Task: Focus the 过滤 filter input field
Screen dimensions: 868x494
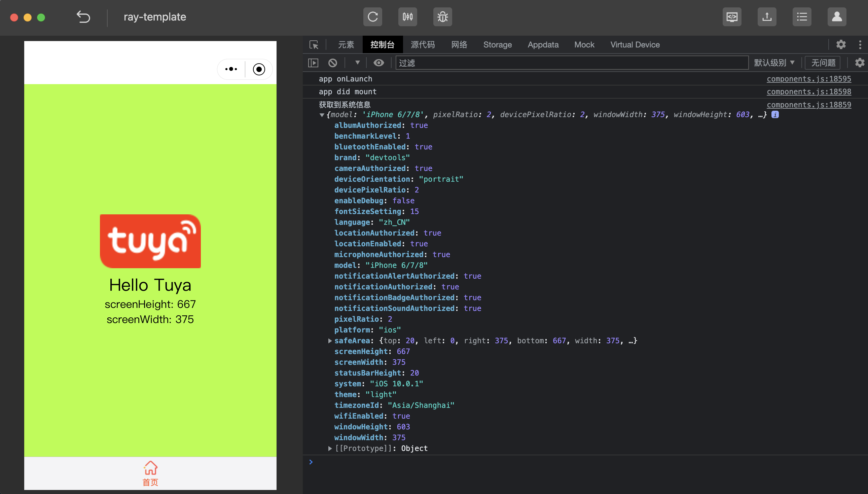Action: click(572, 63)
